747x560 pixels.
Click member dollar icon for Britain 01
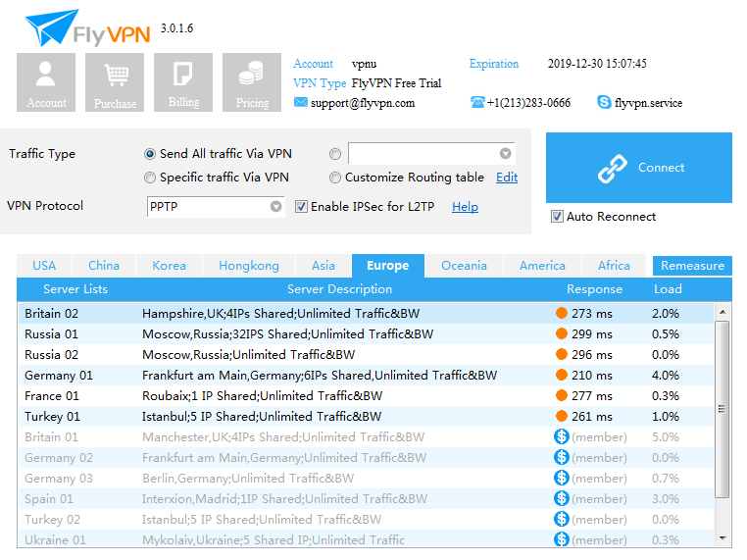point(562,436)
